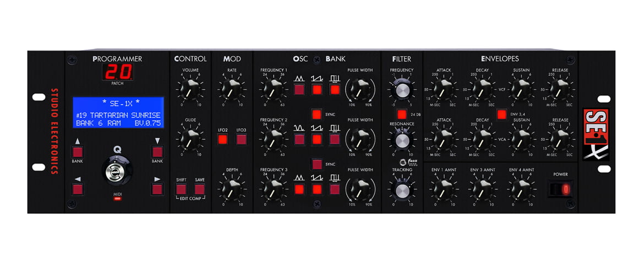This screenshot has height=264, width=644.
Task: Click the red PATCH number display
Action: (x=117, y=72)
